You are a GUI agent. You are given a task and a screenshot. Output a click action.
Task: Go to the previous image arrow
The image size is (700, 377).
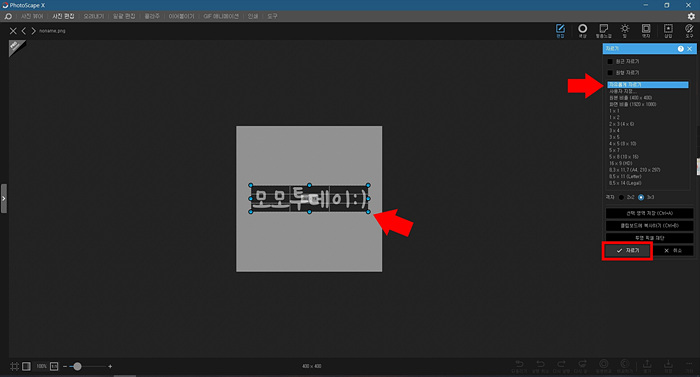(x=24, y=31)
